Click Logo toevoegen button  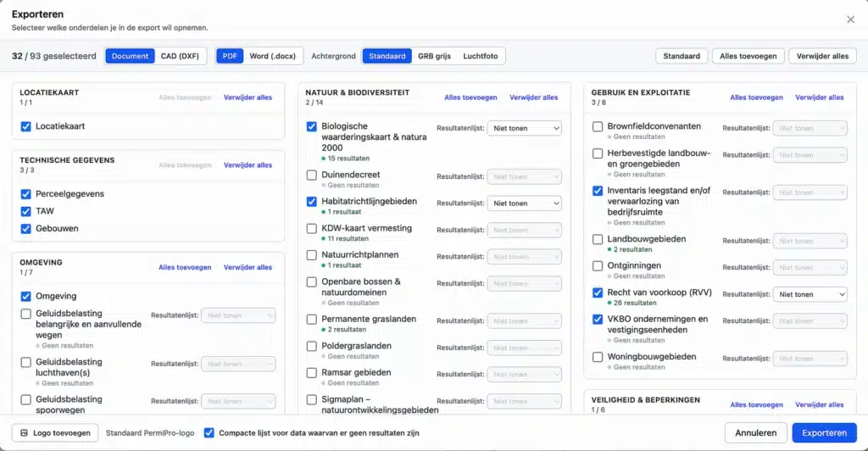[55, 432]
